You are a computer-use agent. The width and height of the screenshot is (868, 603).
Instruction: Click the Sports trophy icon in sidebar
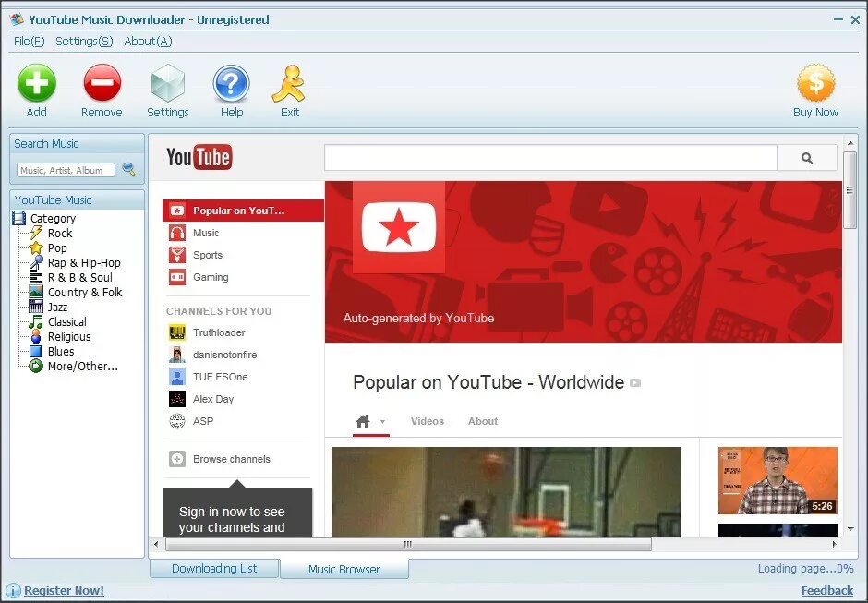pyautogui.click(x=177, y=255)
